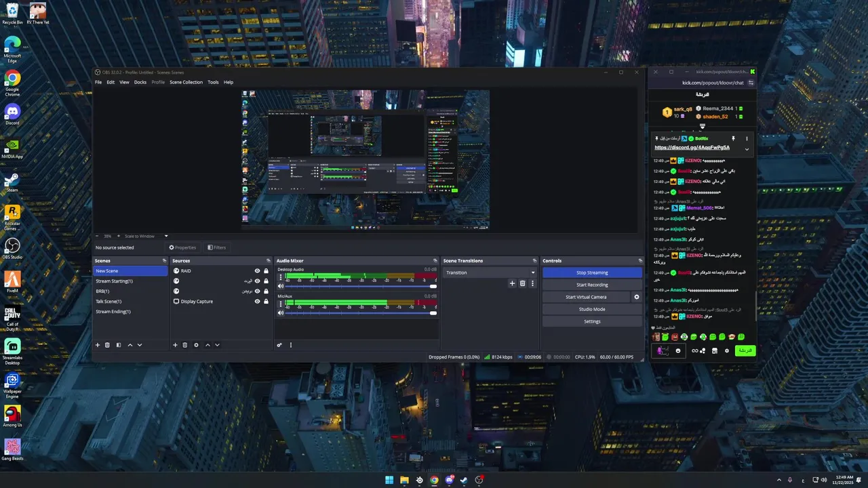Click Stop Streaming button

(592, 272)
